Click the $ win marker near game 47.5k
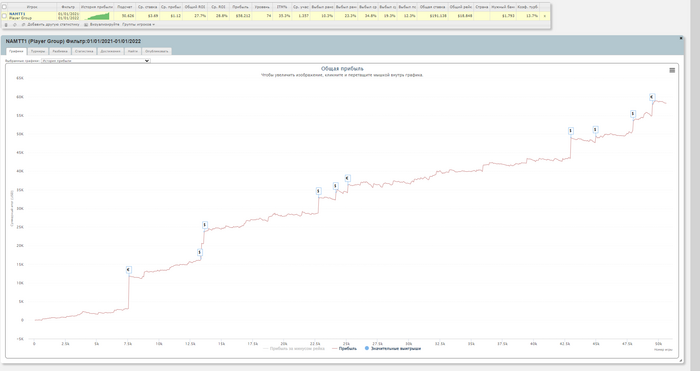 (633, 114)
